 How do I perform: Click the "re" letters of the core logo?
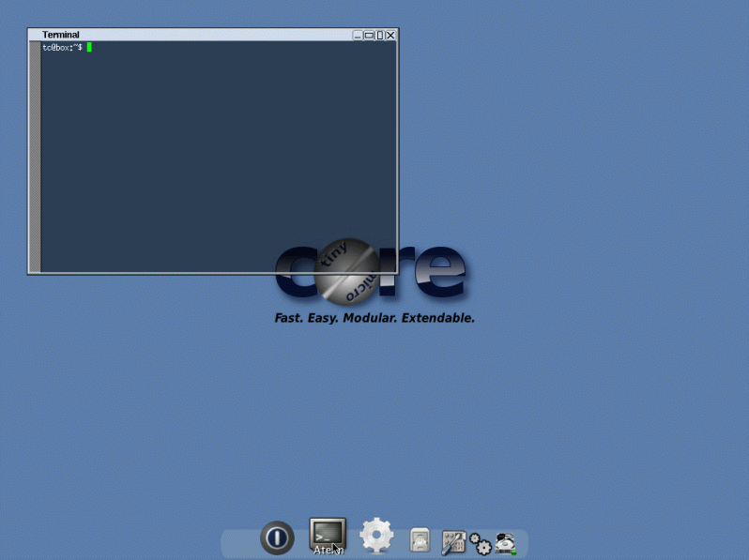click(432, 272)
